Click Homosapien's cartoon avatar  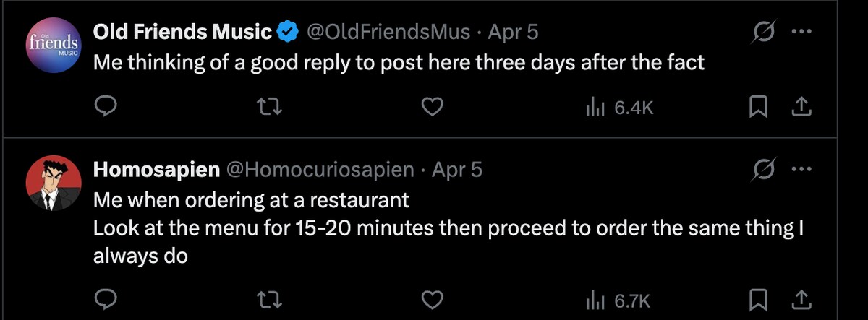52,182
